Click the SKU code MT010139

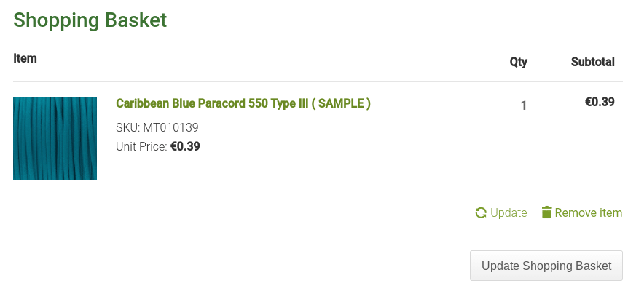(170, 127)
